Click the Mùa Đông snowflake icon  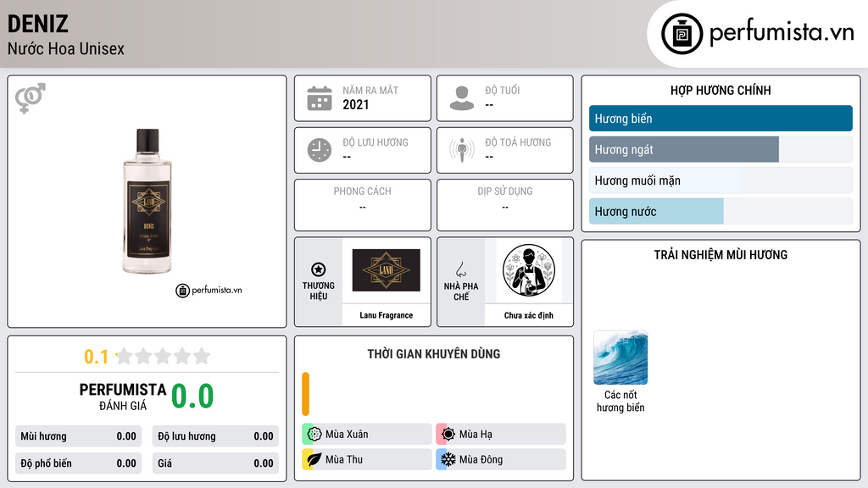[448, 459]
